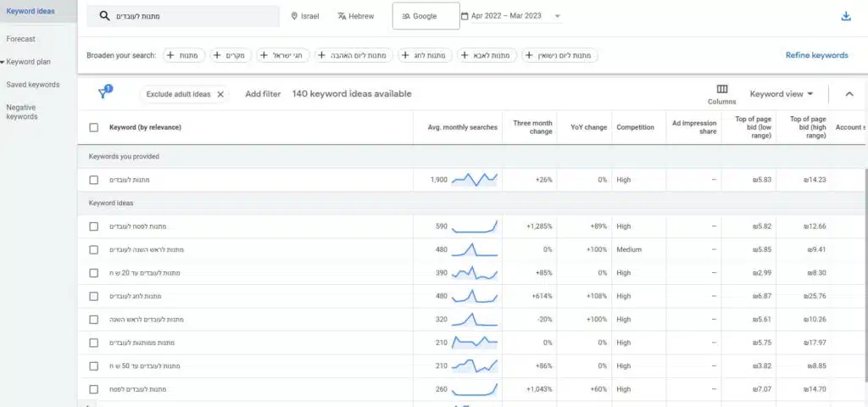Check the 'מתנות לפסח לעובדים' row checkbox
The image size is (868, 407).
tap(93, 226)
